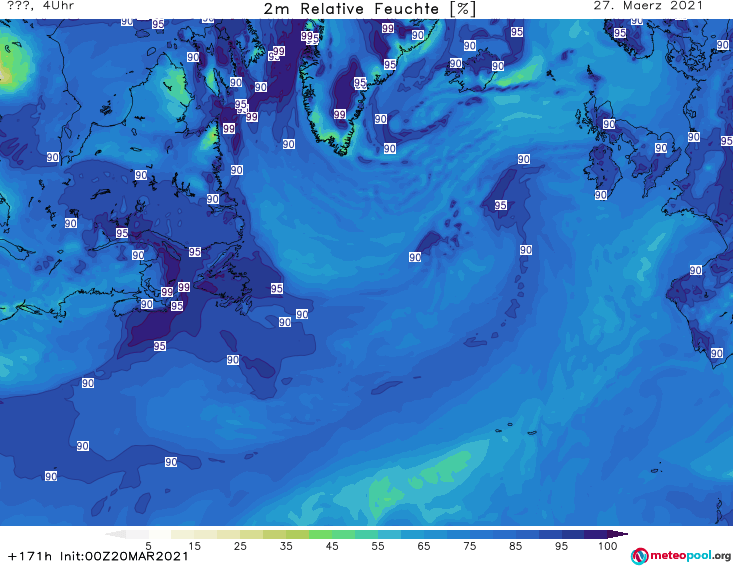Click legend scale value '5'
This screenshot has height=566, width=733.
(x=148, y=546)
